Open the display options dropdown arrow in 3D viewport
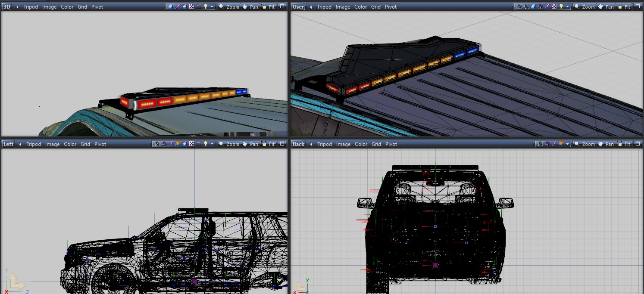Viewport: 644px width, 294px height. coord(212,7)
